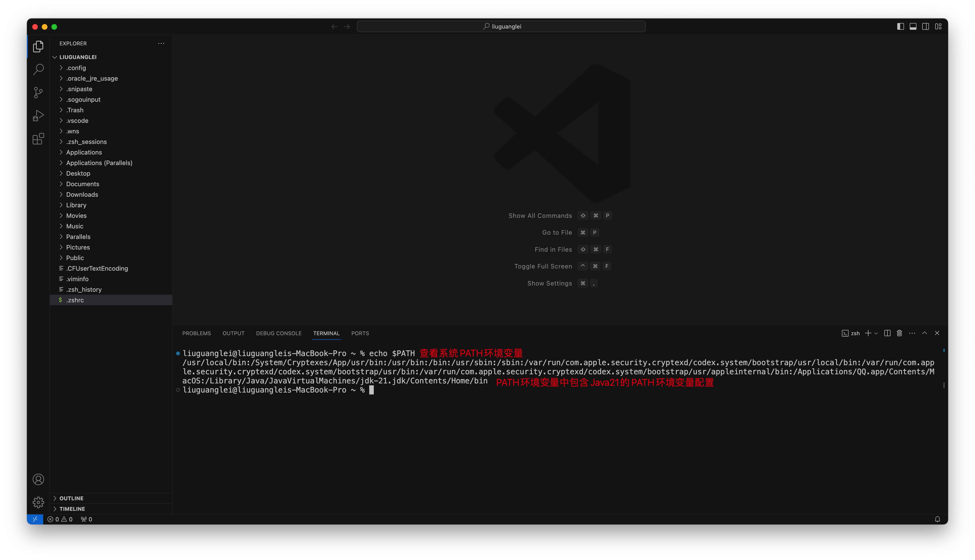Open terminal panel more actions ellipsis
This screenshot has height=560, width=975.
tap(912, 333)
